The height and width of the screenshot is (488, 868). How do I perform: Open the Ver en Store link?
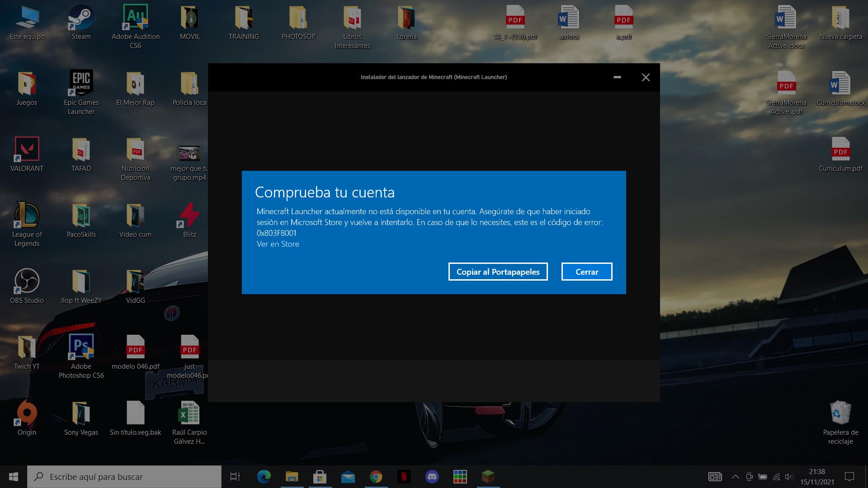(278, 244)
